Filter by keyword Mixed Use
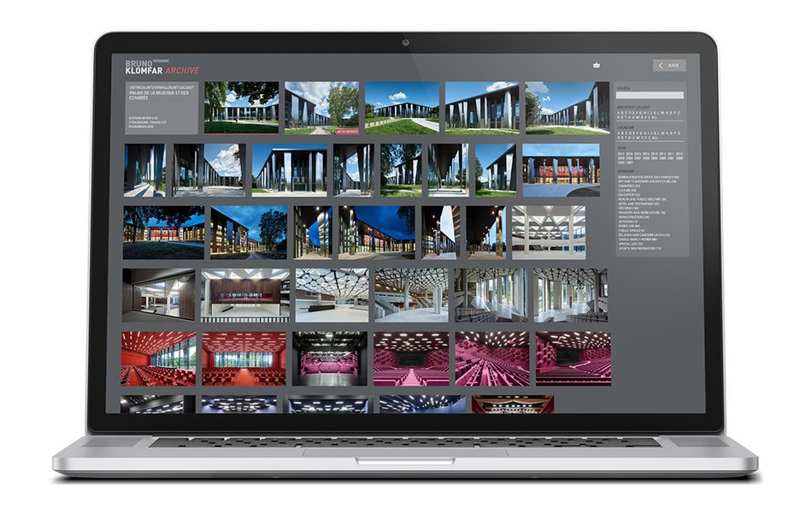The image size is (812, 514). pyautogui.click(x=629, y=226)
